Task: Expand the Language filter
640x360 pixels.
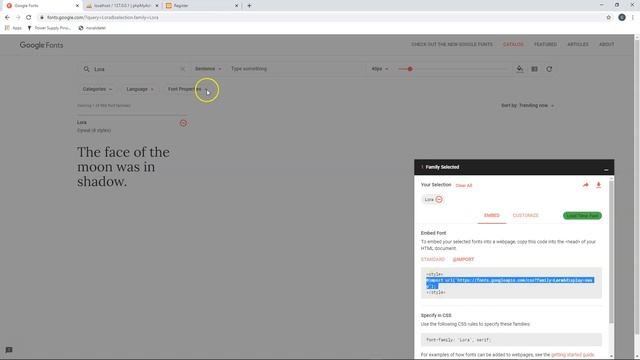Action: point(140,89)
